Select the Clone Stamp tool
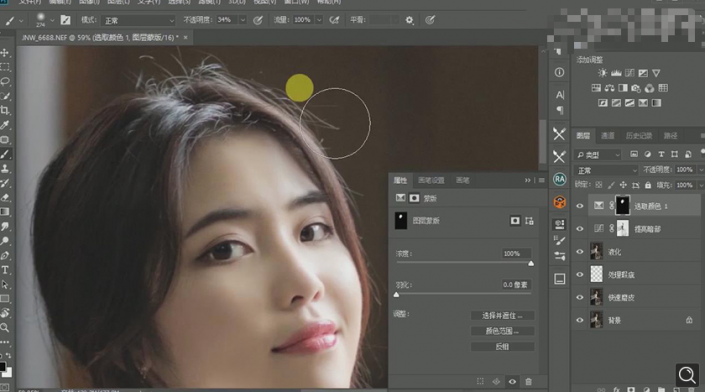This screenshot has width=705, height=392. (x=5, y=169)
